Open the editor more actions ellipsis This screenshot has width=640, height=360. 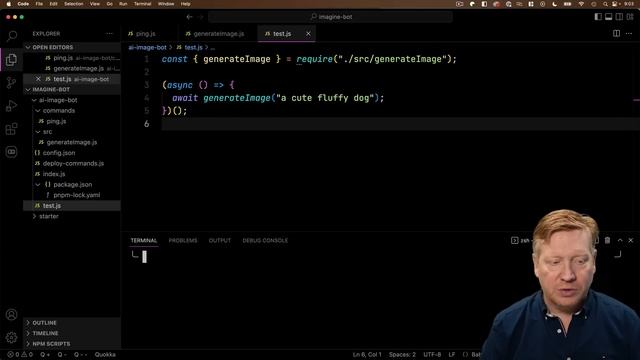point(629,33)
